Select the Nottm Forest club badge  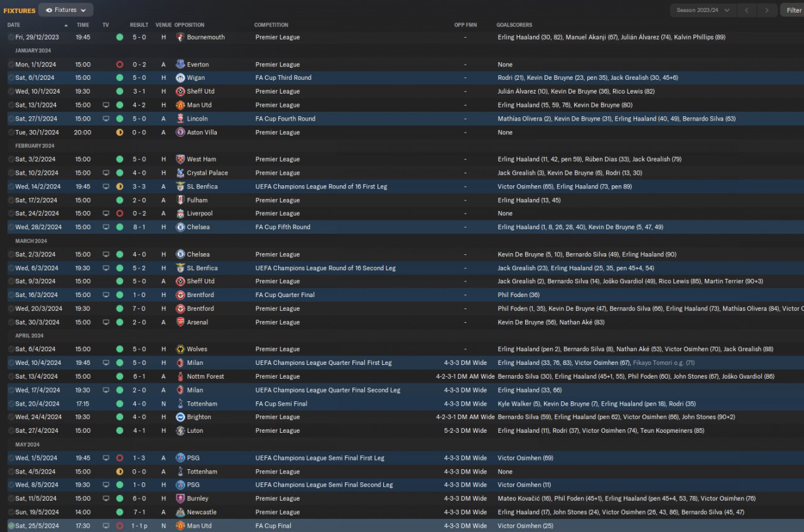pyautogui.click(x=180, y=377)
